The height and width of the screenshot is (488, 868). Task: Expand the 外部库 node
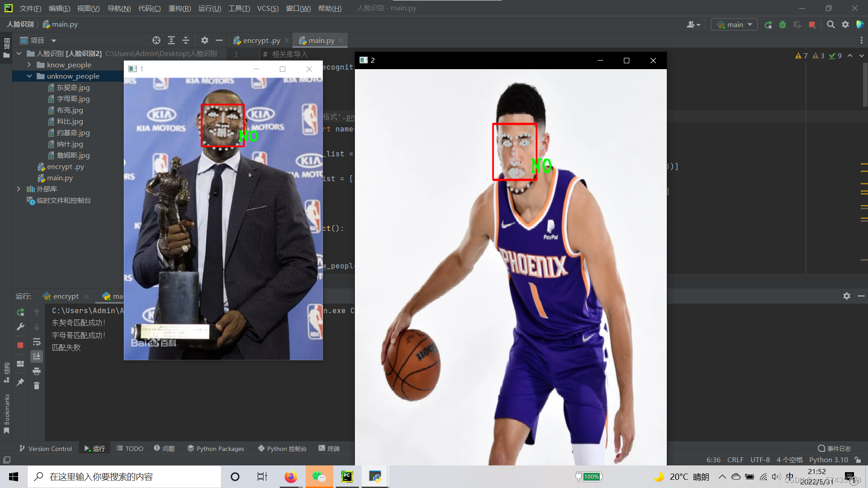(19, 189)
